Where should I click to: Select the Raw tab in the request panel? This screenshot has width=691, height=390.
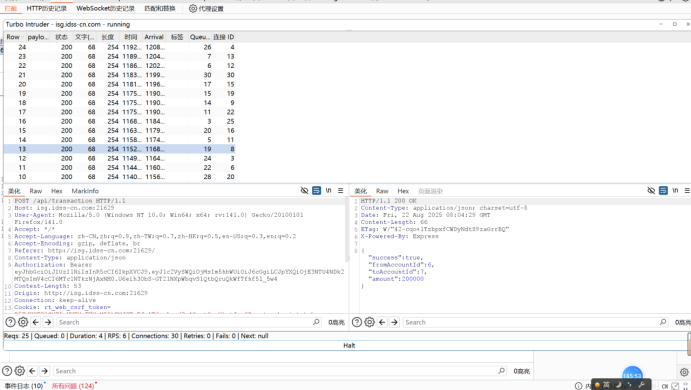36,191
